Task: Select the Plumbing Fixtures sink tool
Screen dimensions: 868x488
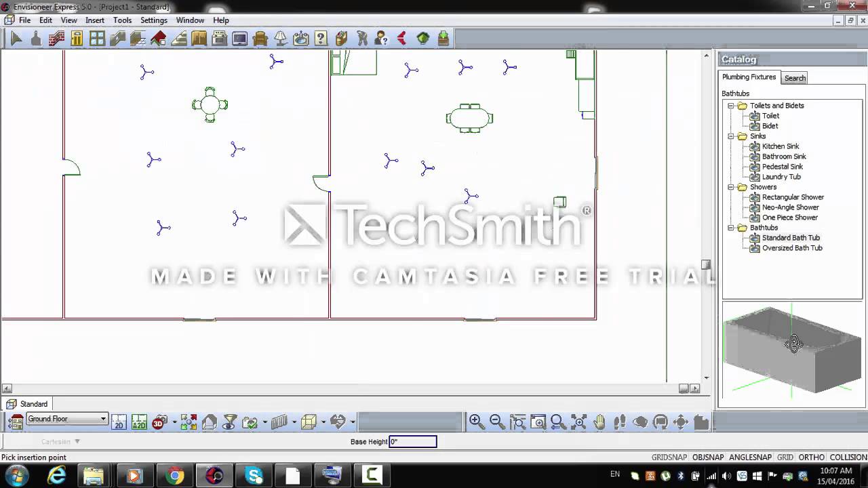Action: pyautogui.click(x=300, y=39)
